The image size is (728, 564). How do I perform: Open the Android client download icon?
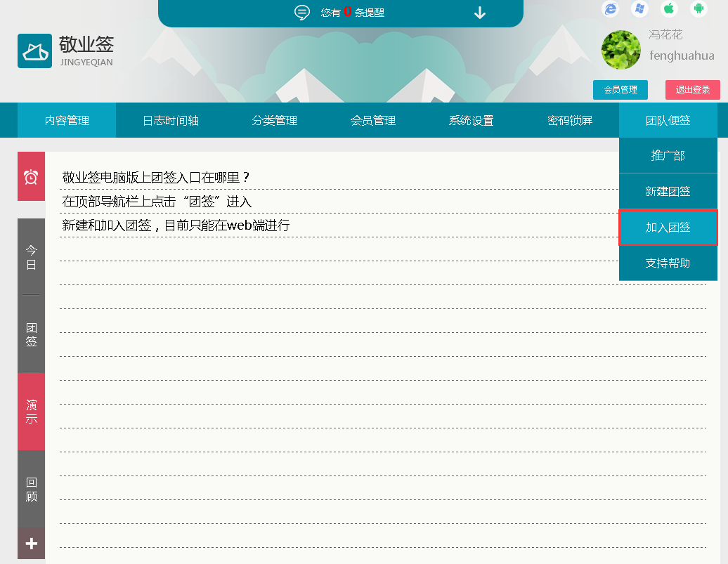(x=698, y=8)
